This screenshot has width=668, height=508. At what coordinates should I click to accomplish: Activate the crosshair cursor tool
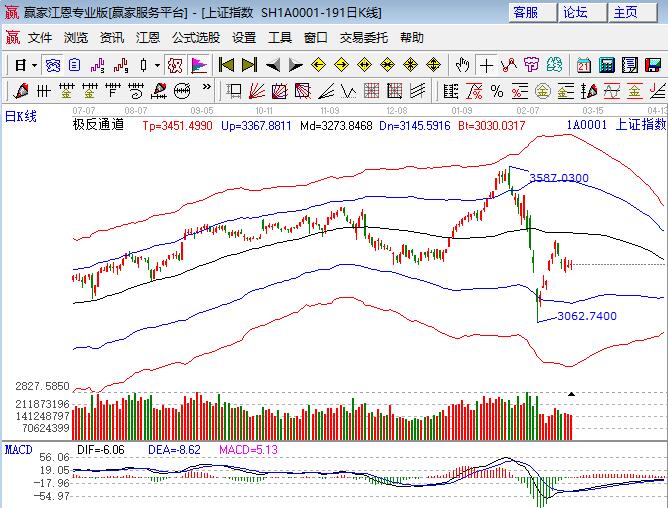click(486, 65)
